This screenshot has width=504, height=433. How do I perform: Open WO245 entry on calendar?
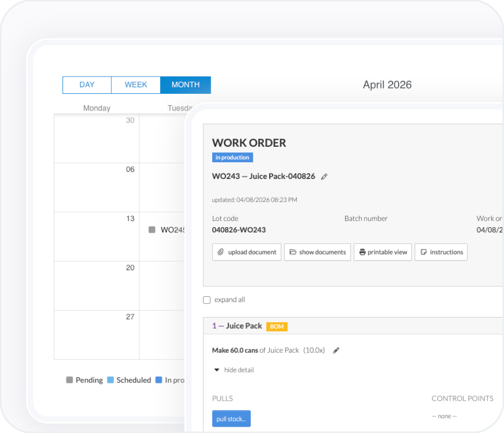[x=166, y=230]
